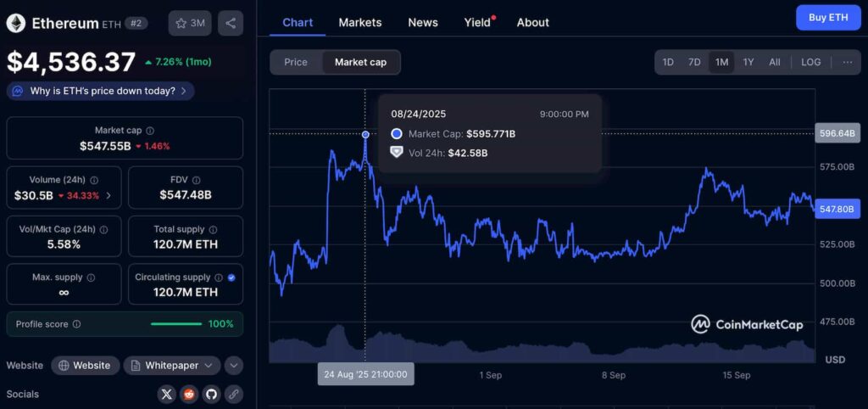This screenshot has width=868, height=409.
Task: Select the 1Y time range
Action: click(x=748, y=62)
